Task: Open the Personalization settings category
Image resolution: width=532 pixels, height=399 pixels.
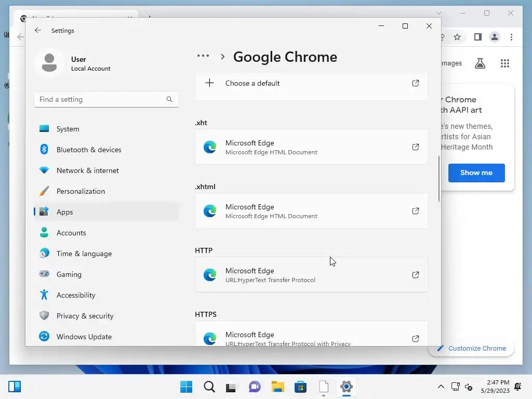Action: (106, 191)
